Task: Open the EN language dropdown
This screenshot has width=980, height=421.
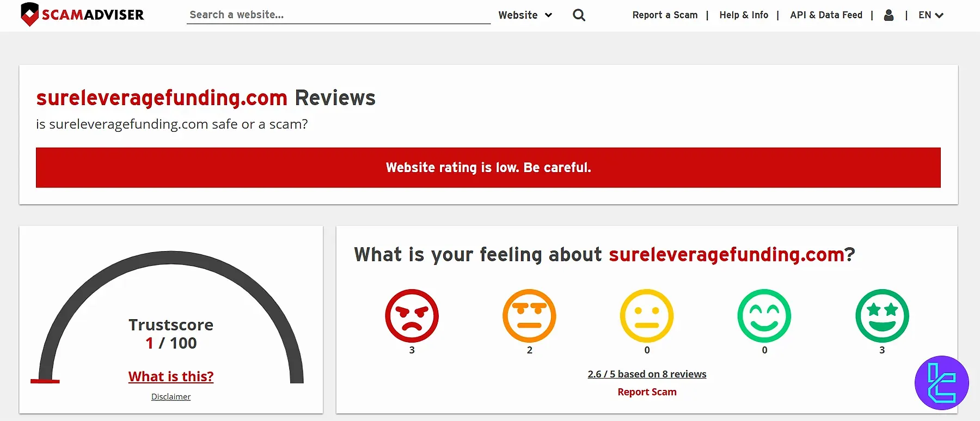Action: (930, 15)
